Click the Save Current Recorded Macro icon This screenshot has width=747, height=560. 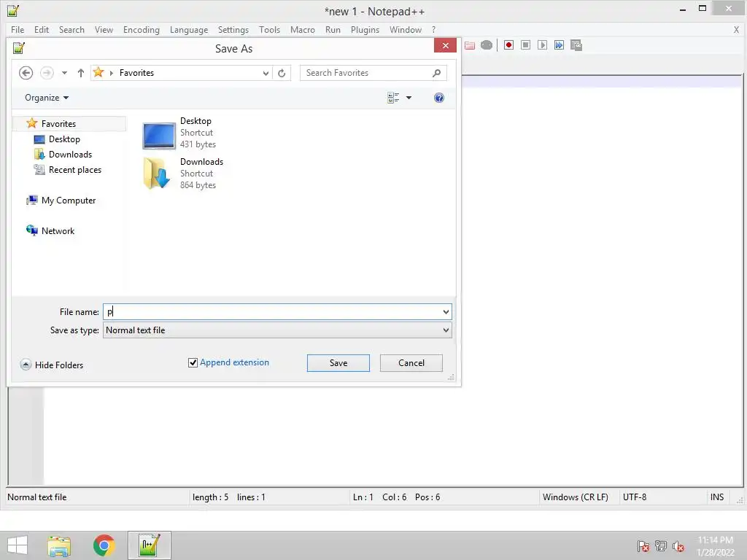tap(576, 45)
